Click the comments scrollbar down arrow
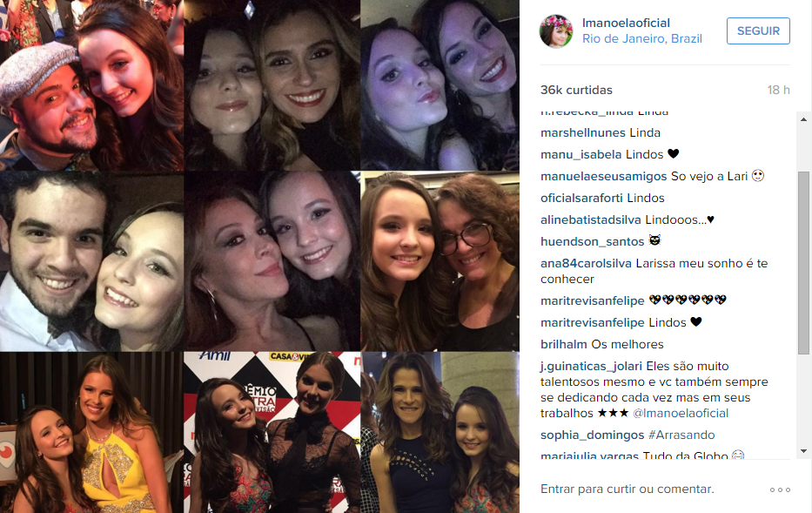 click(x=803, y=451)
